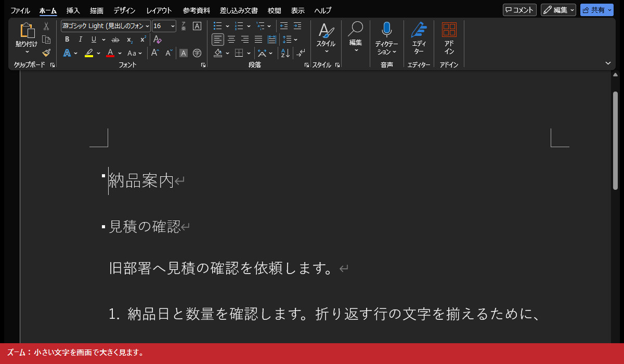Screen dimensions: 624x364
Task: Apply the red font color
Action: (110, 53)
